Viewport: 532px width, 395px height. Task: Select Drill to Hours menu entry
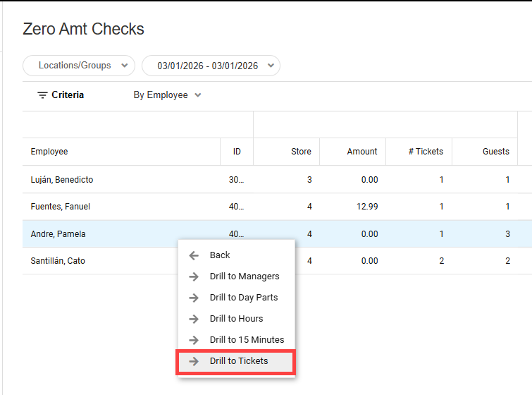(236, 319)
